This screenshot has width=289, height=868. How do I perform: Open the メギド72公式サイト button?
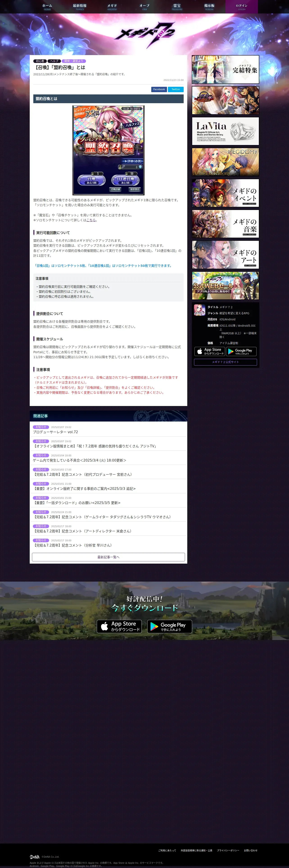(x=226, y=362)
